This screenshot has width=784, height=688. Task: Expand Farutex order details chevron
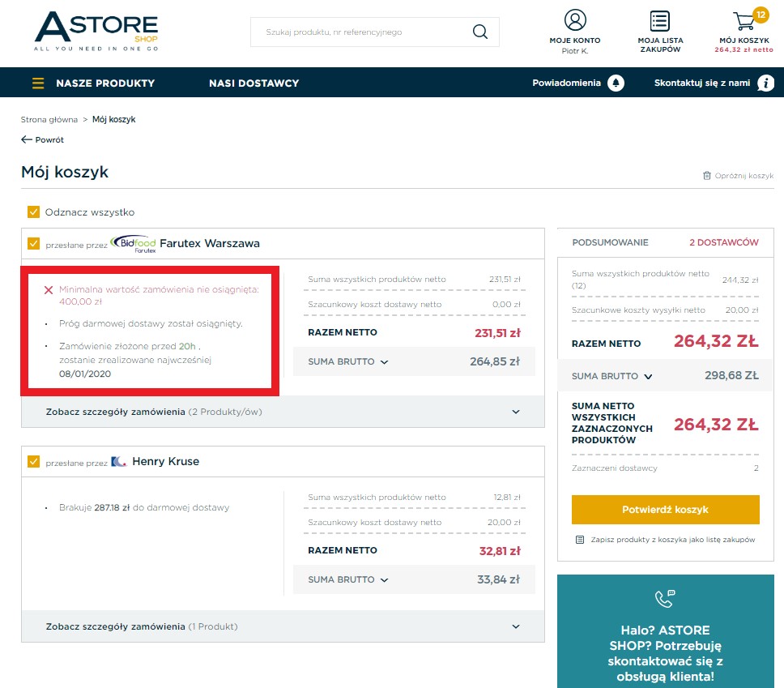click(516, 412)
